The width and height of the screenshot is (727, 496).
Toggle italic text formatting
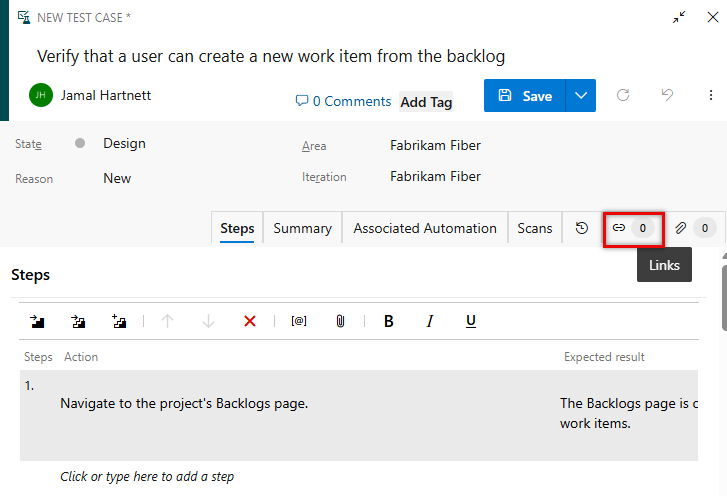point(430,321)
